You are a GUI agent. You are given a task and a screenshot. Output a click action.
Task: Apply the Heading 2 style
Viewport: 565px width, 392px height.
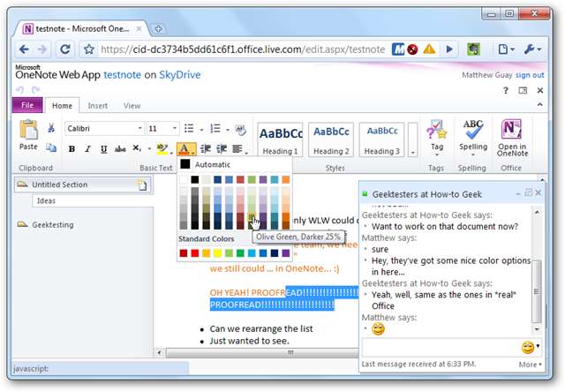[331, 139]
